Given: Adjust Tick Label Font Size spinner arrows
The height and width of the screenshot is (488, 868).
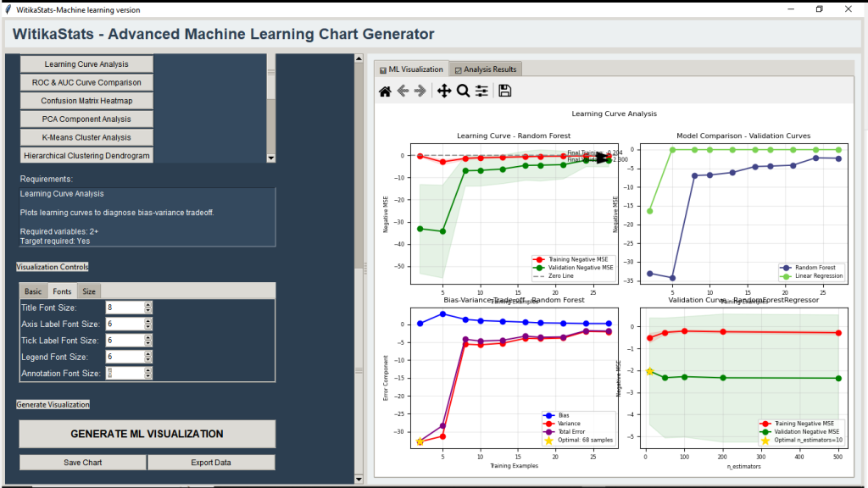Looking at the screenshot, I should point(147,341).
